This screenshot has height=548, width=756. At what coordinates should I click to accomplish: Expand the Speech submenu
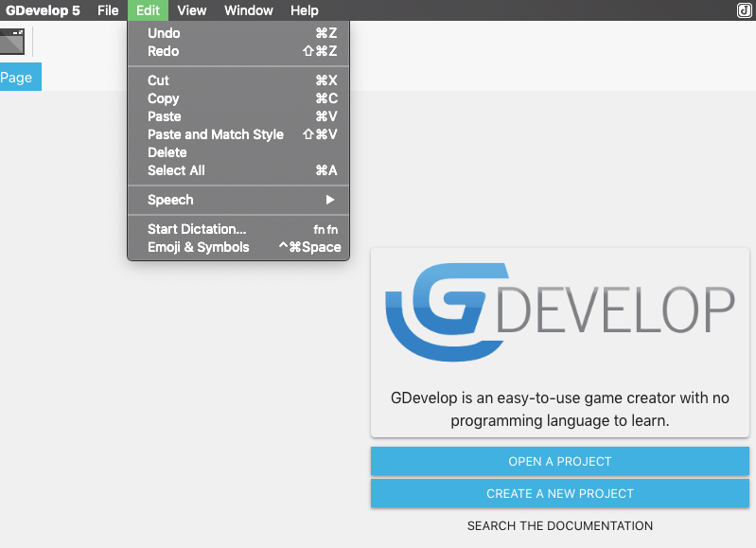[238, 200]
